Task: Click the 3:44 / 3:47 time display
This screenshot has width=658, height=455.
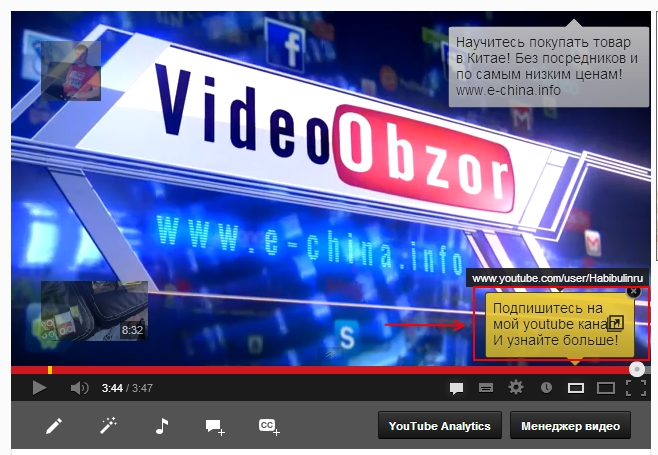Action: [127, 388]
